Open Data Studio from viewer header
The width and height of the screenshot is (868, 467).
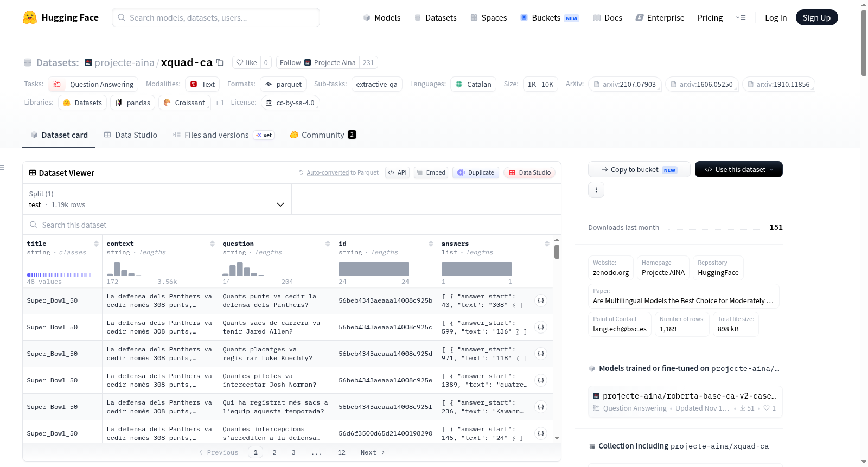[x=529, y=172]
